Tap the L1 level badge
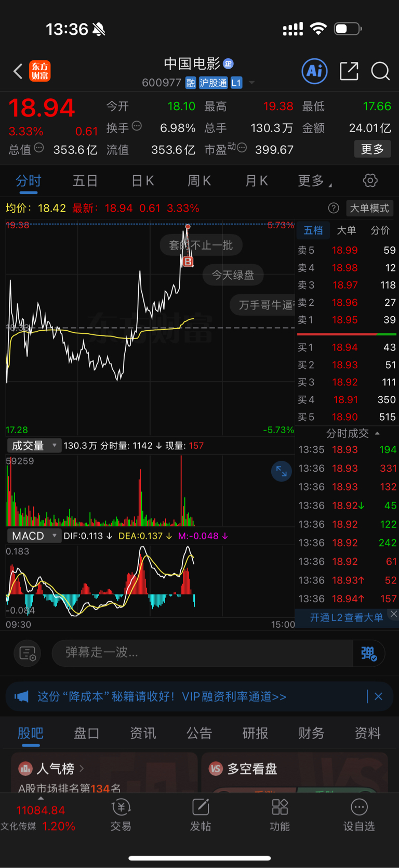 point(236,83)
